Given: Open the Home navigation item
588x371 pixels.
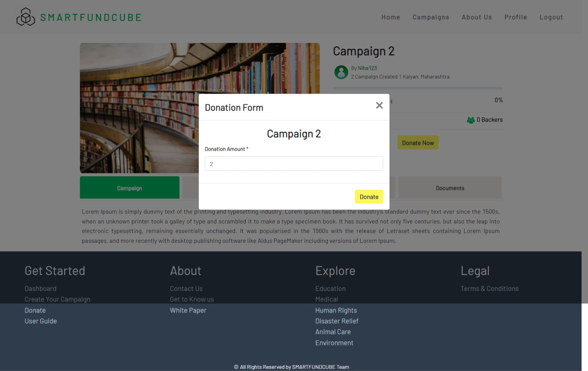Looking at the screenshot, I should 390,17.
